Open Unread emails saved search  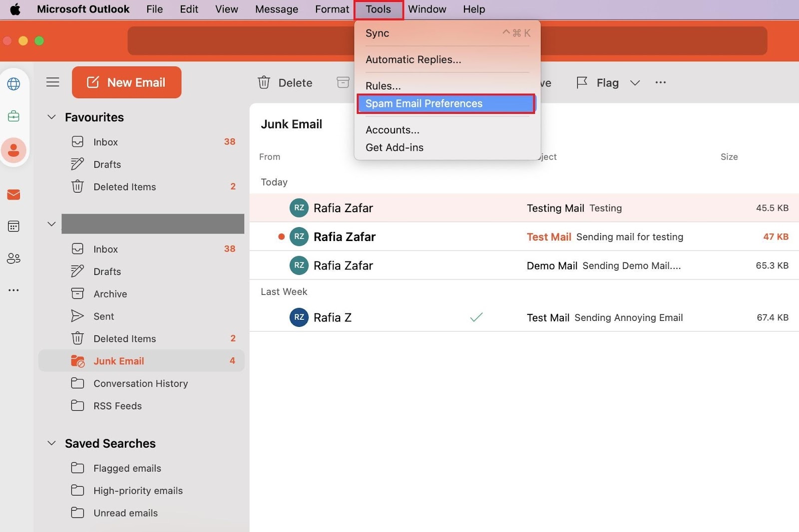click(x=141, y=513)
